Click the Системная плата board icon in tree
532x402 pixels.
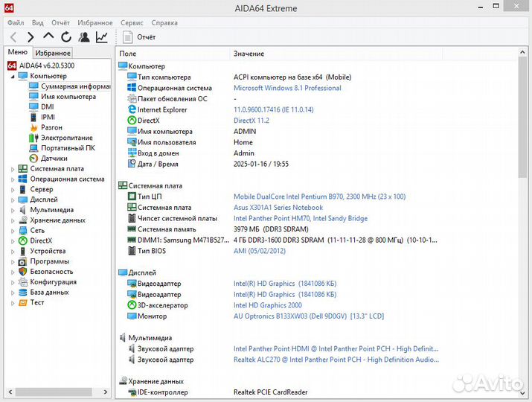23,169
